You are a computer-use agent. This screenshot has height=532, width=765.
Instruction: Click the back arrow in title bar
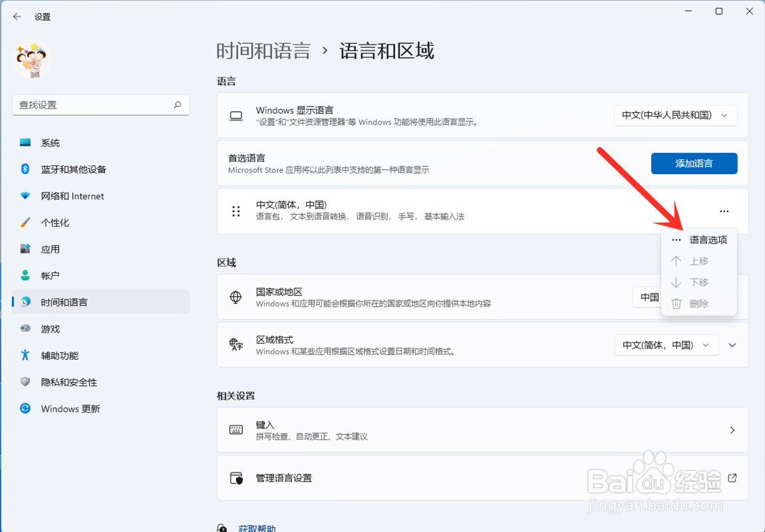coord(17,17)
